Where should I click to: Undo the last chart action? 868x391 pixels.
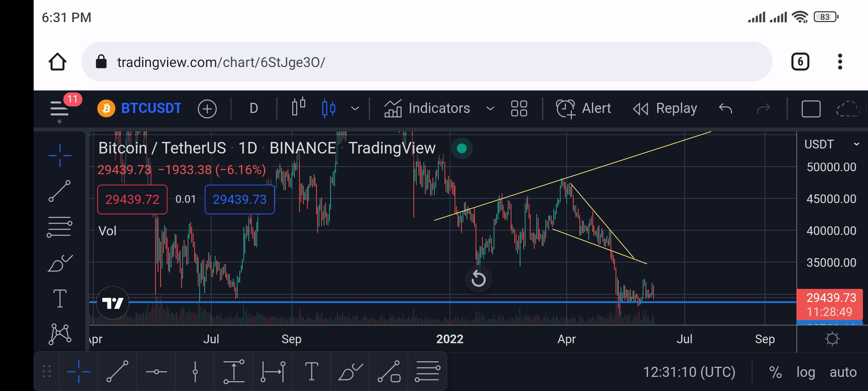point(726,108)
